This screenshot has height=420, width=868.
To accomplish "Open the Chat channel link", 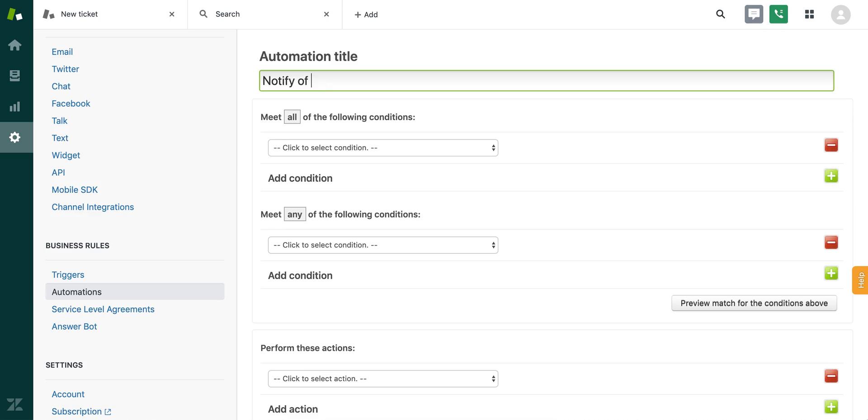I will pos(61,86).
